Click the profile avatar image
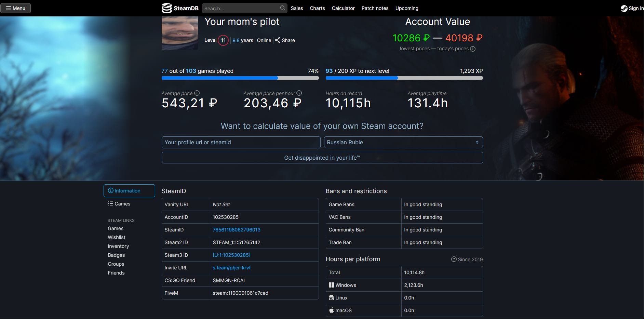This screenshot has width=644, height=320. pyautogui.click(x=180, y=33)
